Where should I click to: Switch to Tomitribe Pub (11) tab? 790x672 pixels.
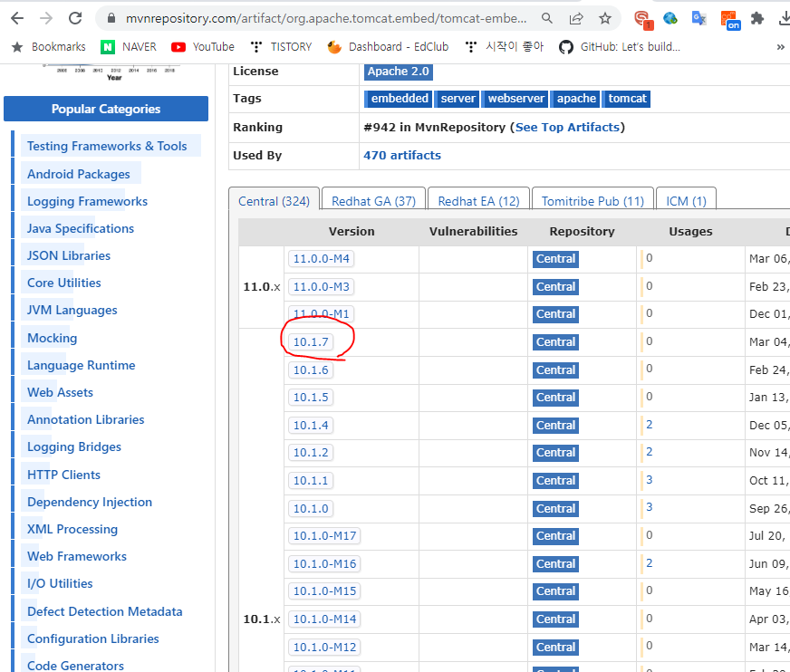click(x=593, y=201)
